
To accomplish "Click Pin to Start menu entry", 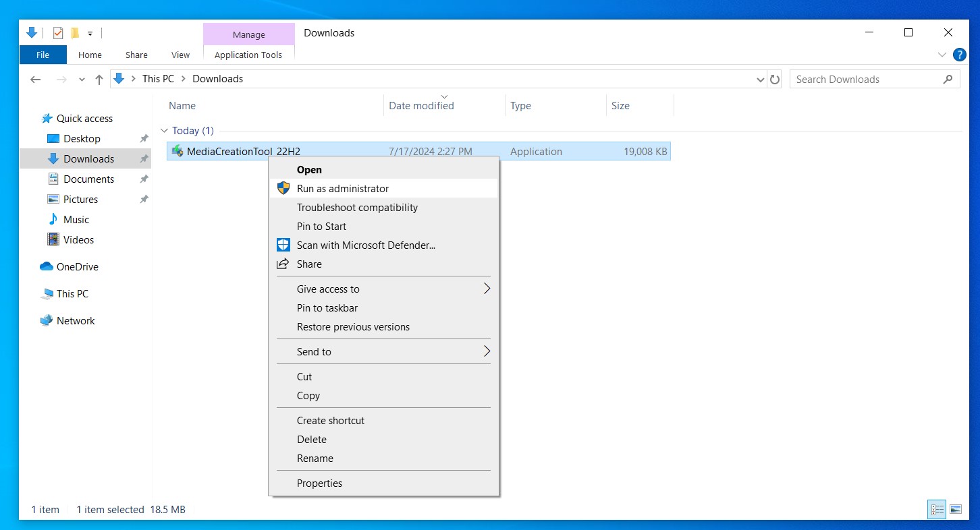I will 383,227.
